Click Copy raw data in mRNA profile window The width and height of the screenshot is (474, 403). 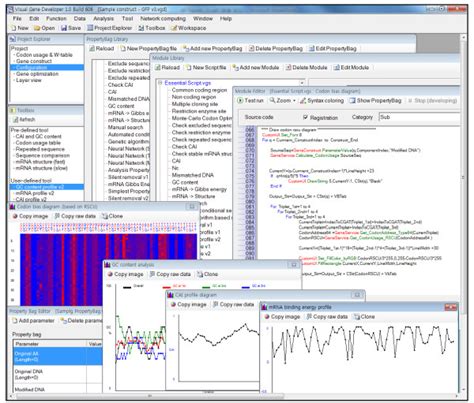coord(327,317)
